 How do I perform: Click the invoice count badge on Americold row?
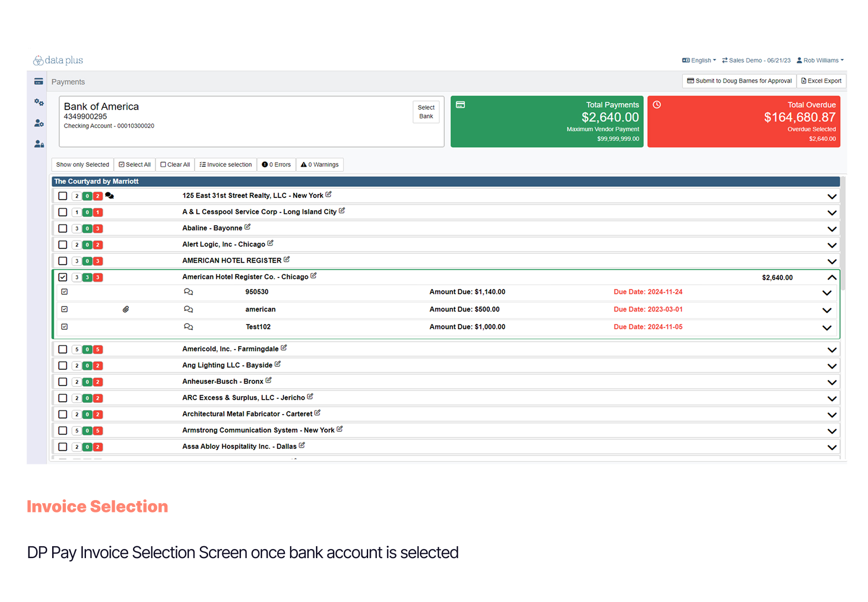pyautogui.click(x=77, y=349)
